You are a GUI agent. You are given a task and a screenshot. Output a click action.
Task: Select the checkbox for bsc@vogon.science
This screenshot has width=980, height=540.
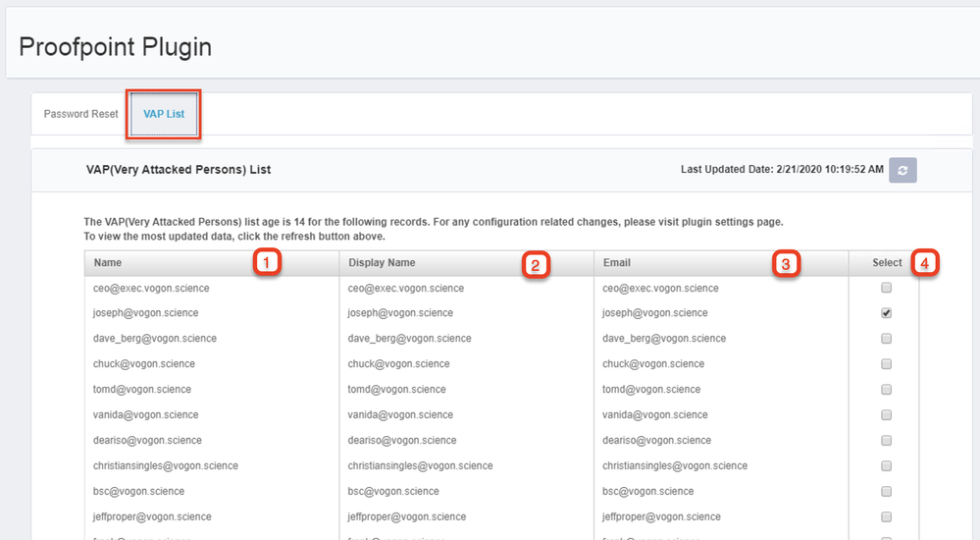click(887, 491)
